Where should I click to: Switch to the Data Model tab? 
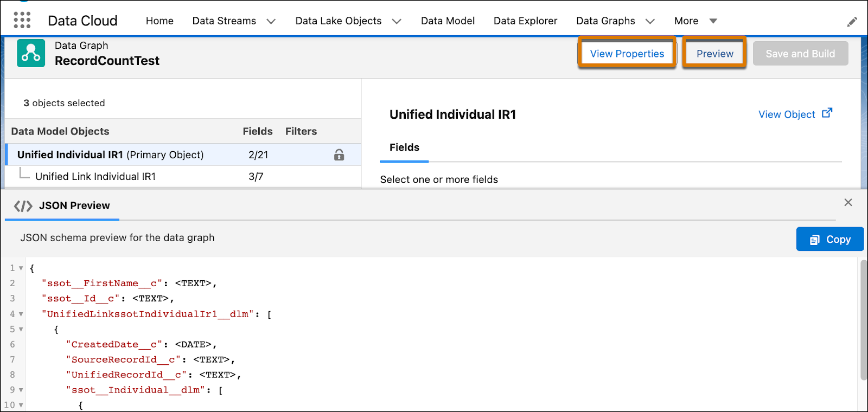click(x=448, y=21)
